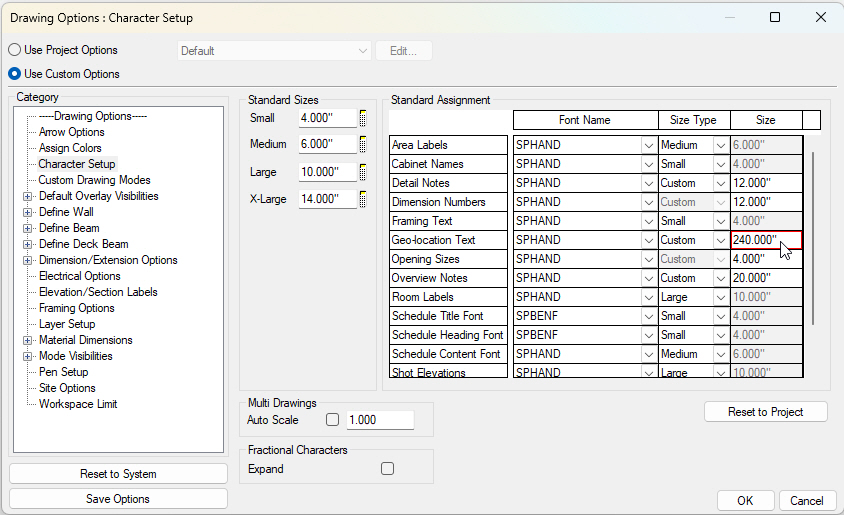Viewport: 844px width, 515px height.
Task: Click the Reset to Project button
Action: pyautogui.click(x=765, y=412)
